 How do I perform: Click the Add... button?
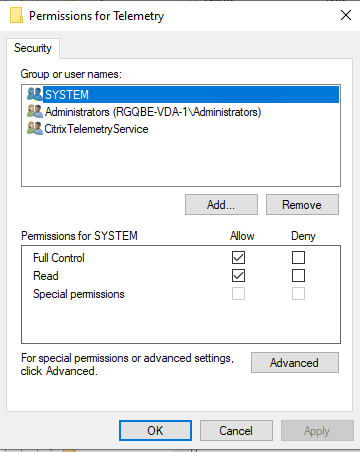pos(221,205)
